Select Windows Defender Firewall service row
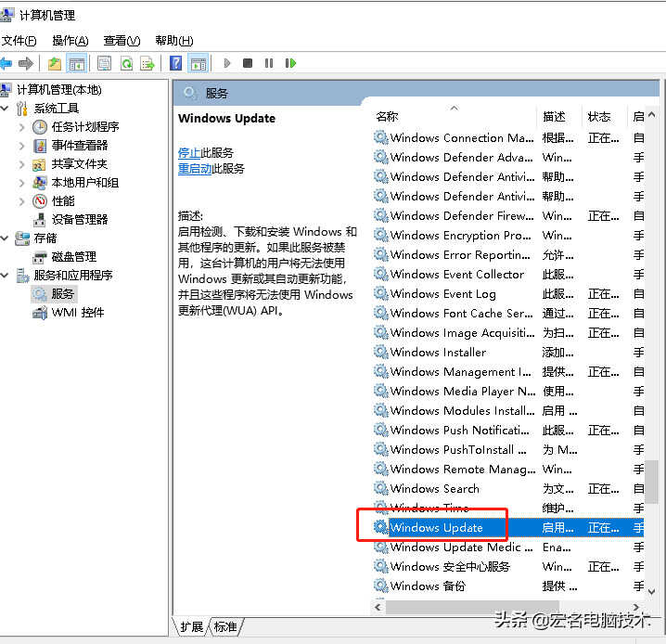This screenshot has width=666, height=644. coord(508,216)
